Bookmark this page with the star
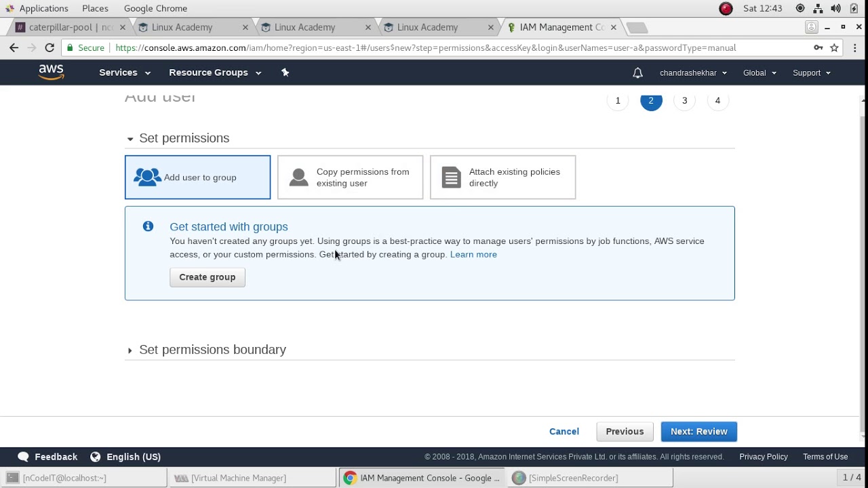The width and height of the screenshot is (868, 488). pyautogui.click(x=835, y=47)
